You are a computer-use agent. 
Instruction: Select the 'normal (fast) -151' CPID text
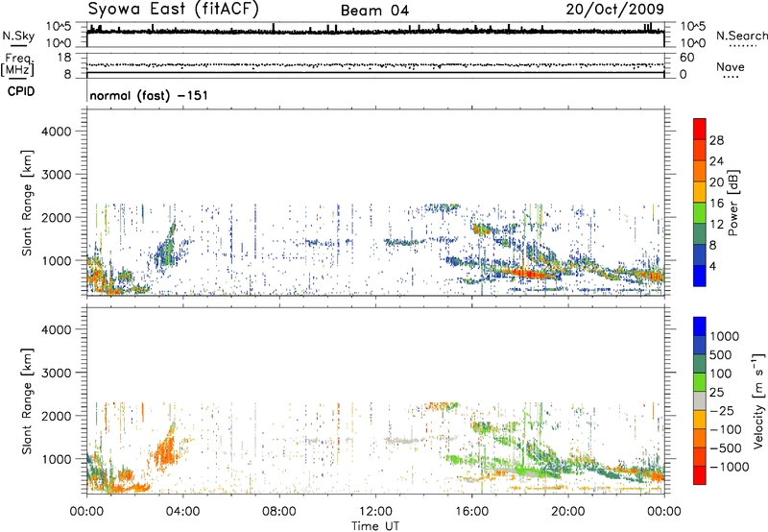(x=149, y=95)
